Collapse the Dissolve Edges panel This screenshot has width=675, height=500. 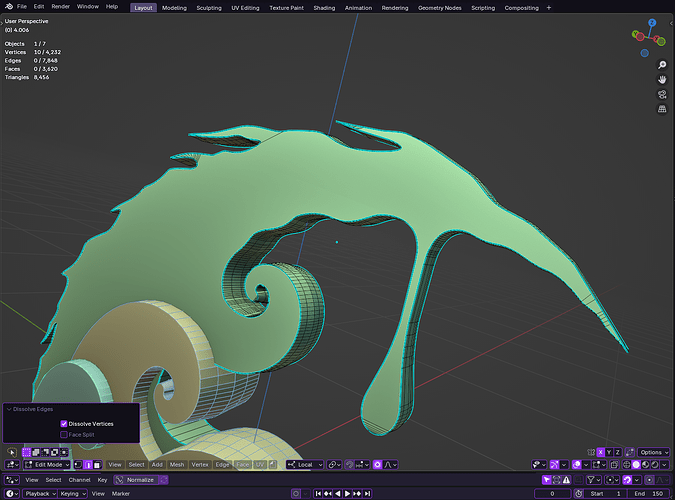pos(9,409)
